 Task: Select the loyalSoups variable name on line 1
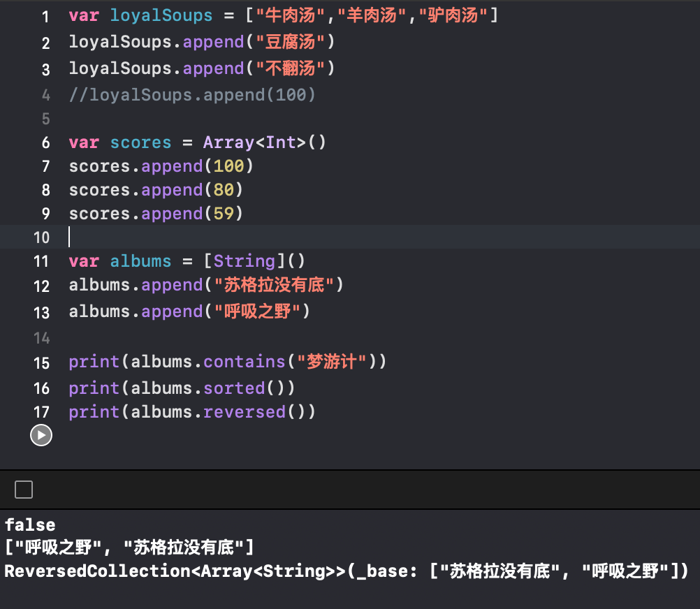pos(161,15)
